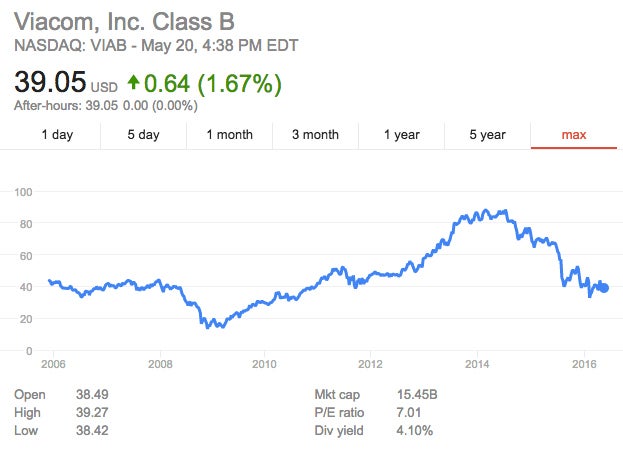This screenshot has height=457, width=623.
Task: Click the Mkt cap value 15.45B
Action: (x=418, y=395)
